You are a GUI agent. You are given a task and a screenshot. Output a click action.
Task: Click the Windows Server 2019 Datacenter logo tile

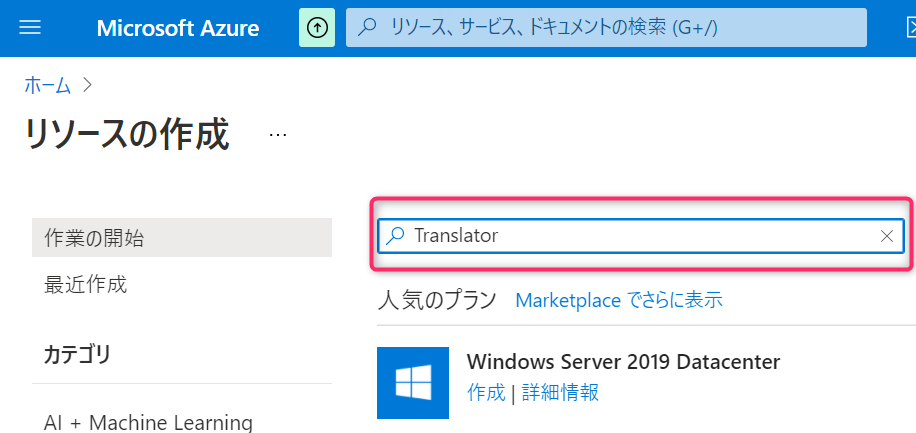click(x=413, y=383)
